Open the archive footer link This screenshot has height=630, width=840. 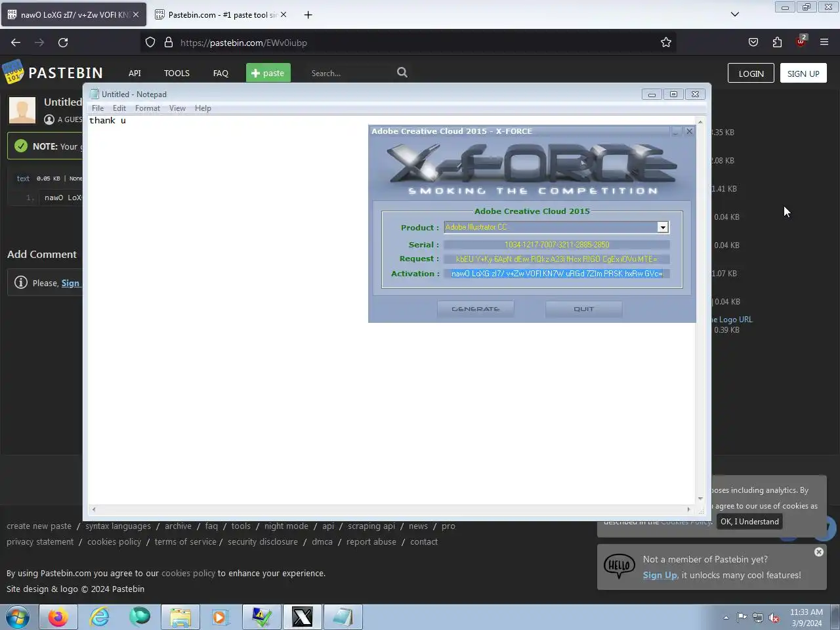(178, 526)
